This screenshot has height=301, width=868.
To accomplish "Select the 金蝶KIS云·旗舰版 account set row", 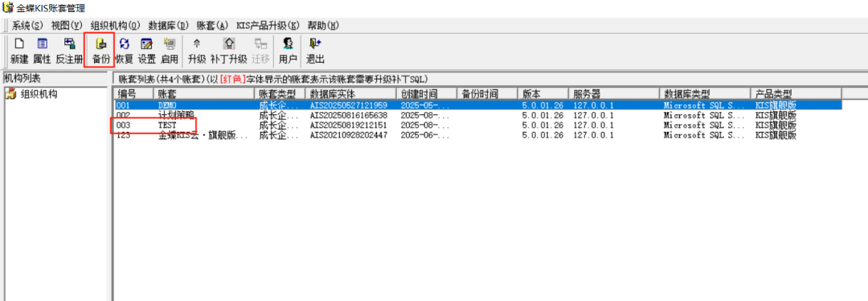I will tap(477, 134).
